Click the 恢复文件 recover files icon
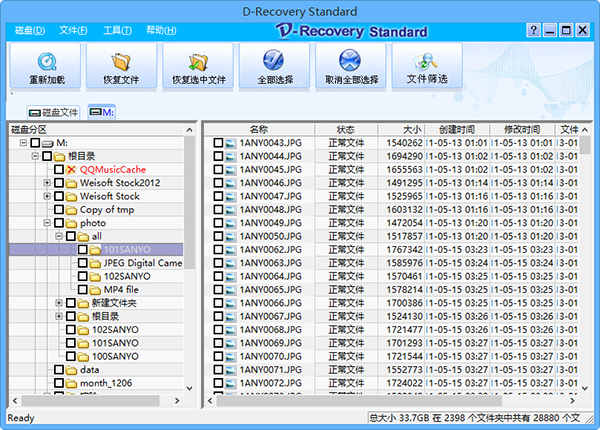The image size is (600, 430). (121, 62)
